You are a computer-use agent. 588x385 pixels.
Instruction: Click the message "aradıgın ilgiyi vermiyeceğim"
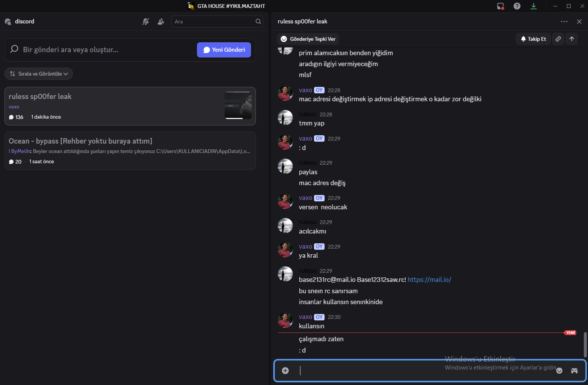click(x=338, y=64)
